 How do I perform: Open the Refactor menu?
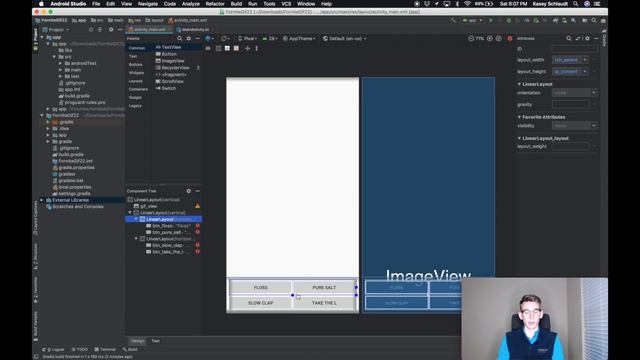[215, 4]
